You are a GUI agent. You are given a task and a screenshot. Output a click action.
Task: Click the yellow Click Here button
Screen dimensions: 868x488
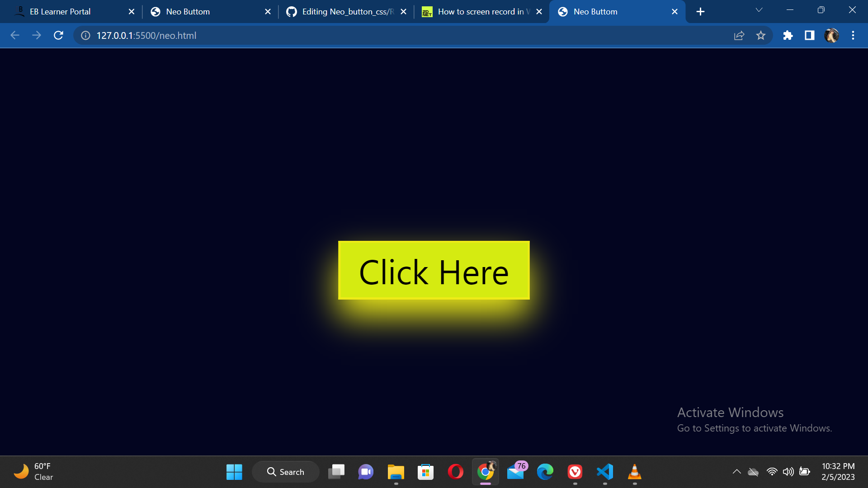point(434,270)
